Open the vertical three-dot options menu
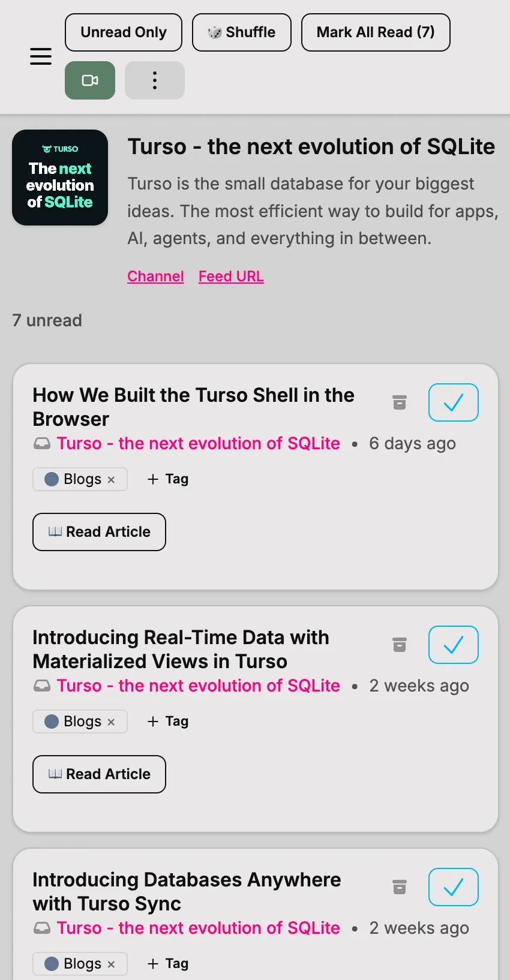The height and width of the screenshot is (980, 510). pyautogui.click(x=154, y=80)
